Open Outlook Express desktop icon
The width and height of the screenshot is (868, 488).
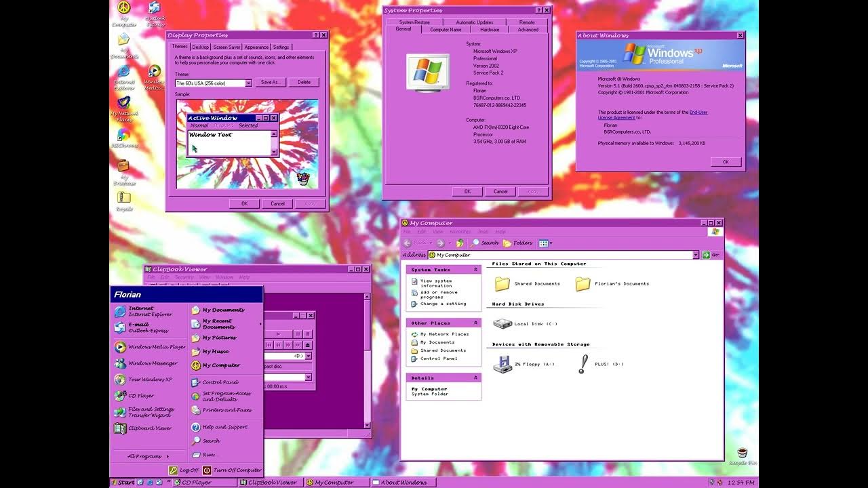point(155,14)
